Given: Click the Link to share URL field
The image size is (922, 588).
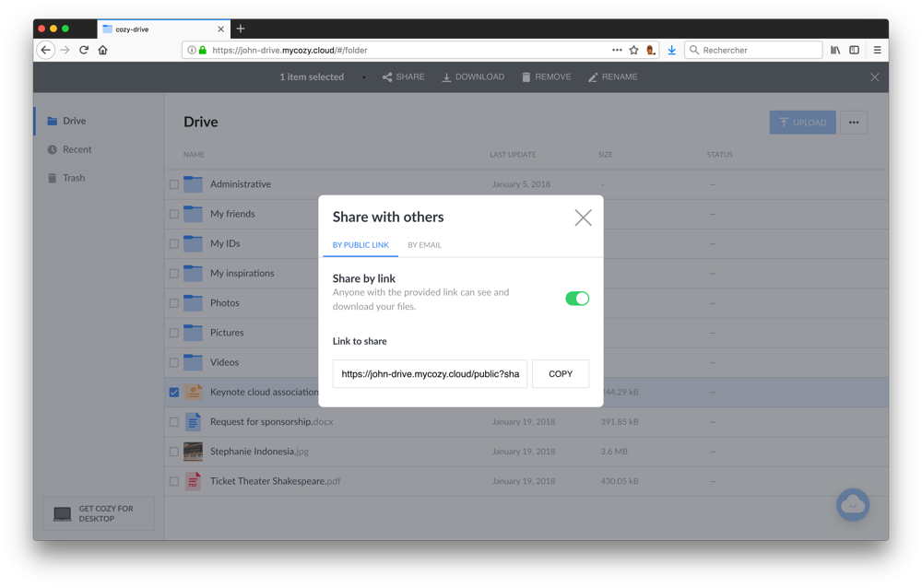Looking at the screenshot, I should 430,374.
